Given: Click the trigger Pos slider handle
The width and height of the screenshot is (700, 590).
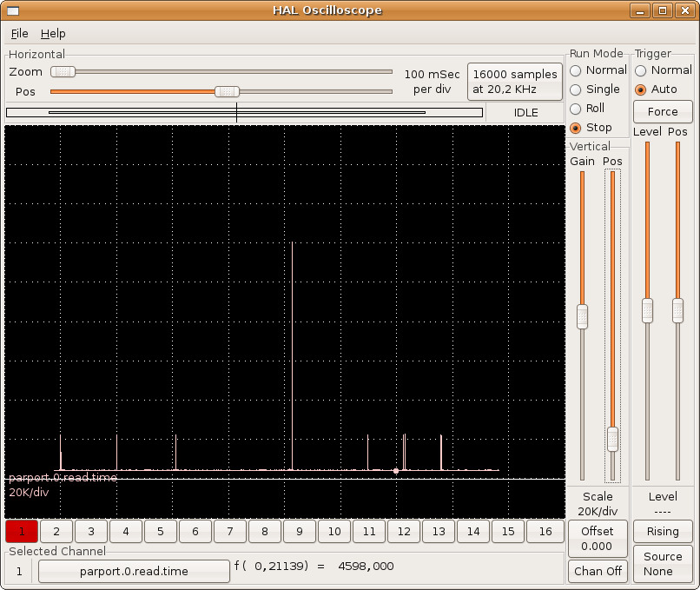Looking at the screenshot, I should point(677,310).
